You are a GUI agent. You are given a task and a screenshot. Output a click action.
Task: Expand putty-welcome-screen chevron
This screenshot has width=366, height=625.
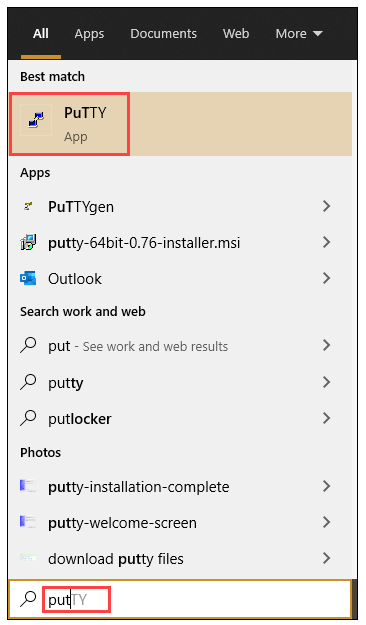327,522
